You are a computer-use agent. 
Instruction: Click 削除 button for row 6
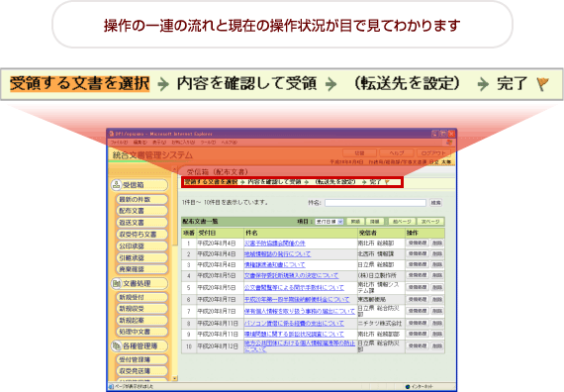pos(437,299)
